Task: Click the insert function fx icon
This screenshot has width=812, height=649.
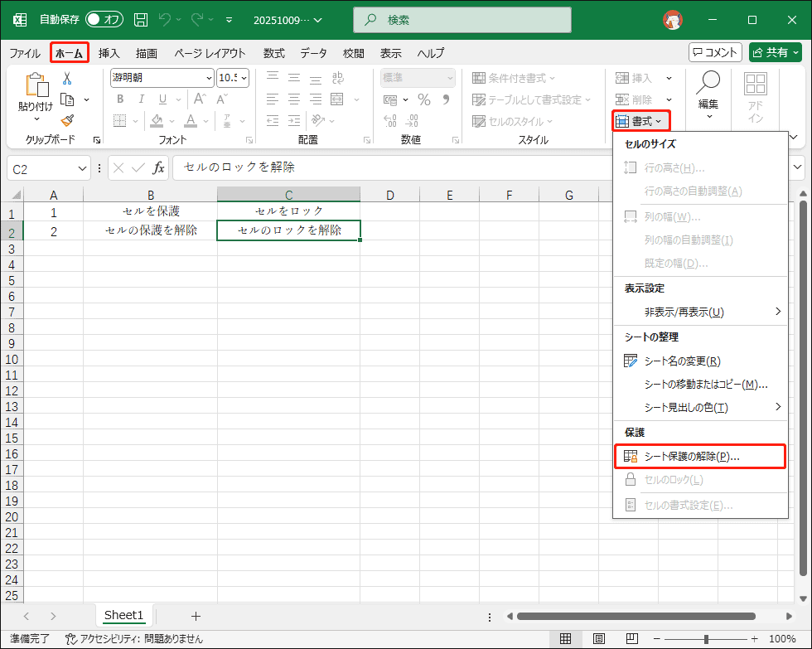Action: 158,167
